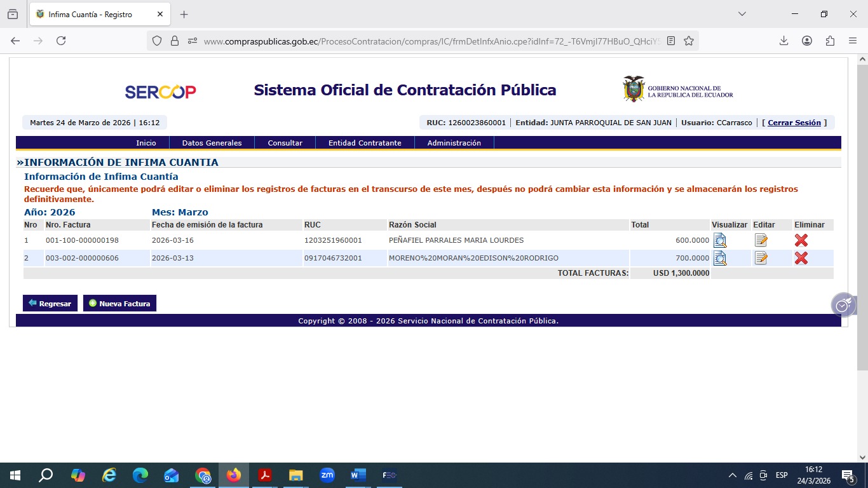868x488 pixels.
Task: Expand the Entidad Contratante menu
Action: click(365, 143)
